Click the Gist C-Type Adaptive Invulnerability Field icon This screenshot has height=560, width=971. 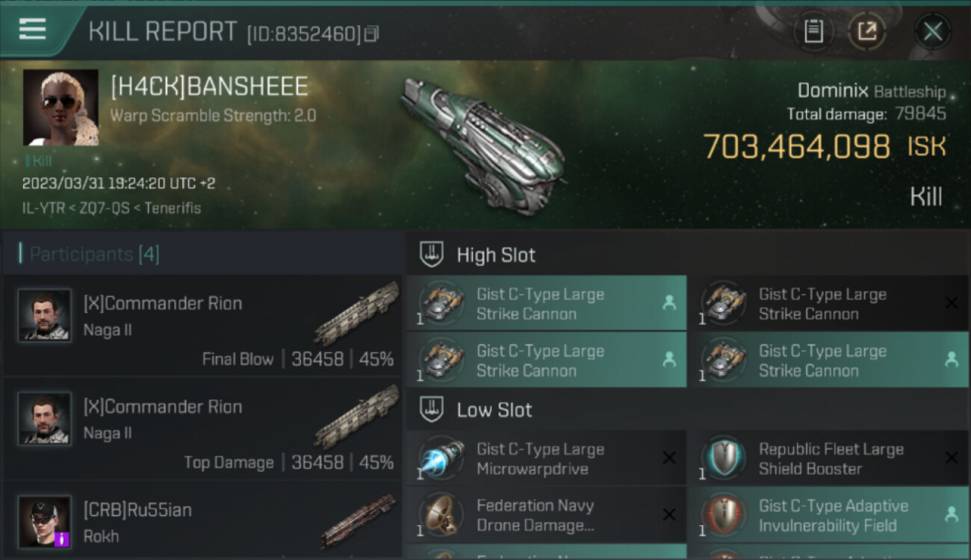point(723,515)
